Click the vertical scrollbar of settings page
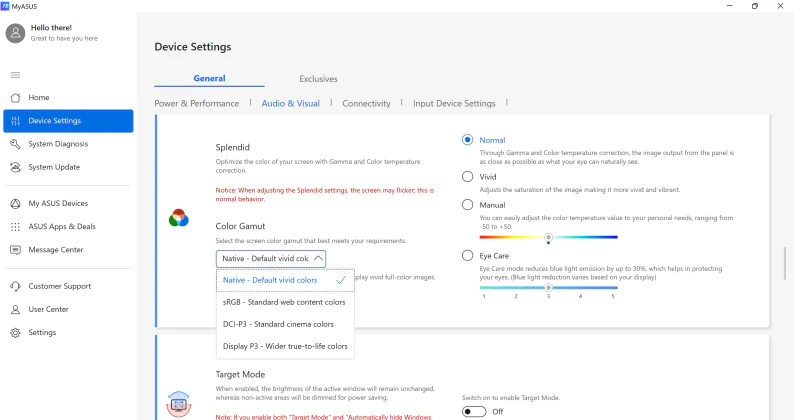 click(x=785, y=263)
